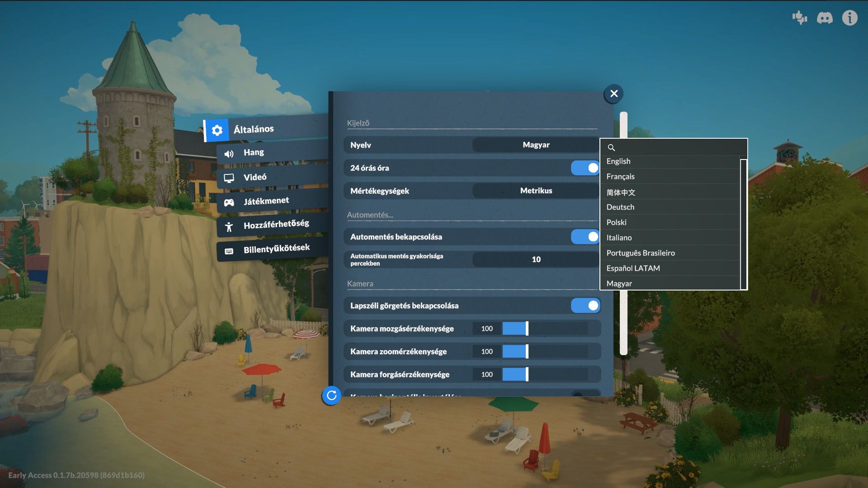Open the Nyelv dropdown showing Magyar
Viewport: 868px width, 488px height.
pos(536,145)
